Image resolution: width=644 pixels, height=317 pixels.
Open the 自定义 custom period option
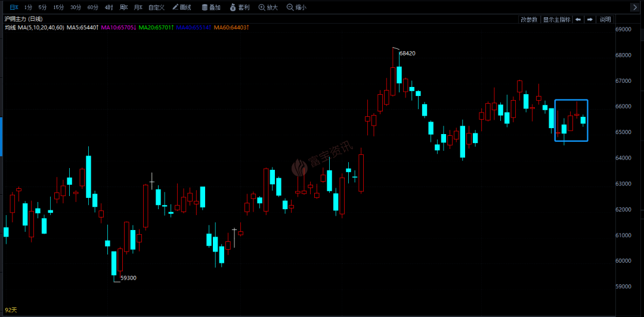pos(156,7)
